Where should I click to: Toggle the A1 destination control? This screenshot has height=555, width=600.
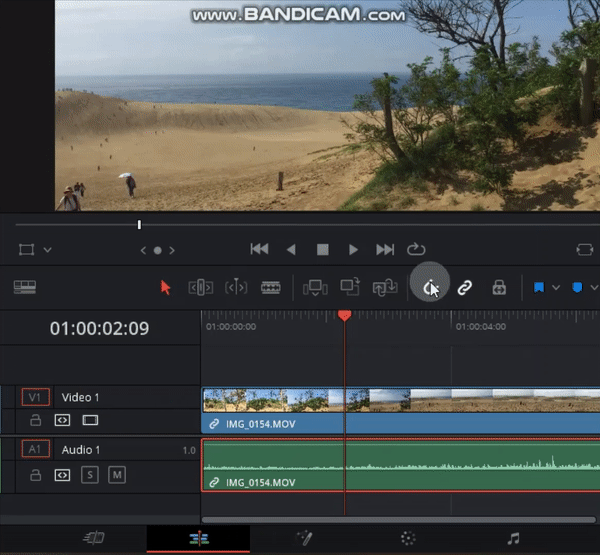pos(35,449)
